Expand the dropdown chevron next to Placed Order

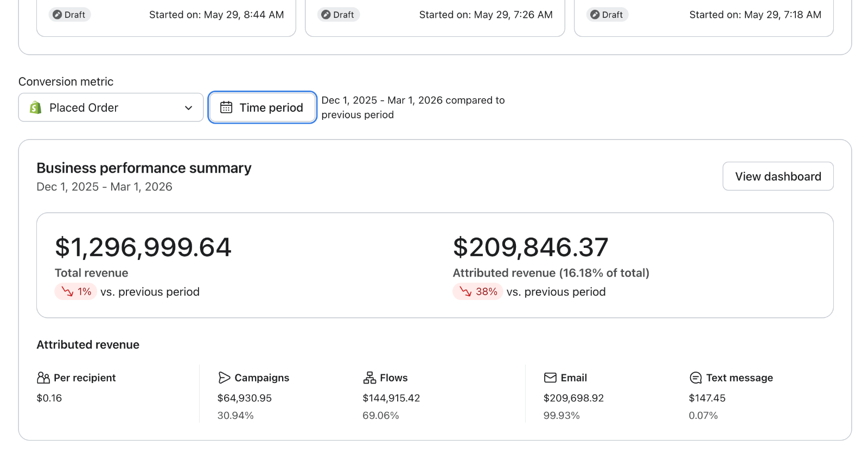(x=188, y=108)
